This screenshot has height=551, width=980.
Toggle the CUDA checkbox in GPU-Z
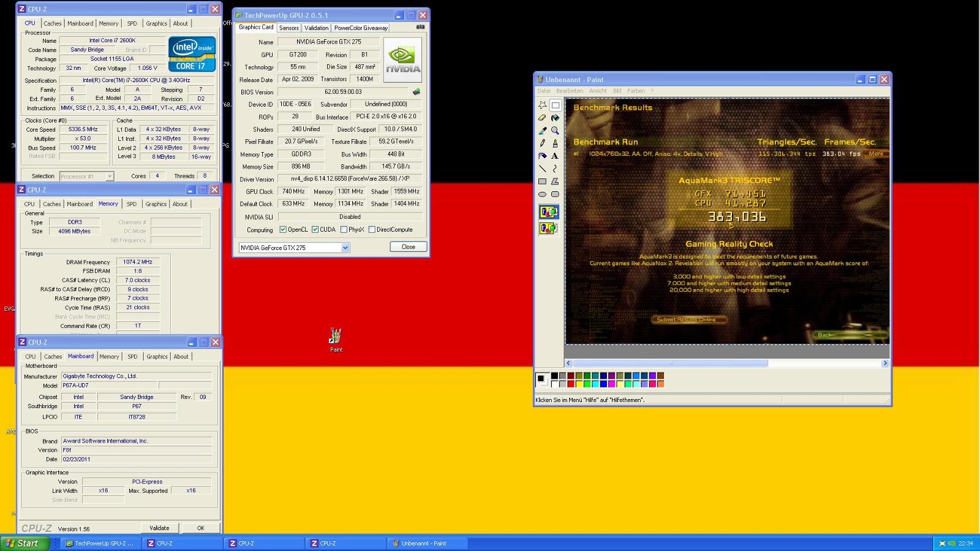click(315, 230)
